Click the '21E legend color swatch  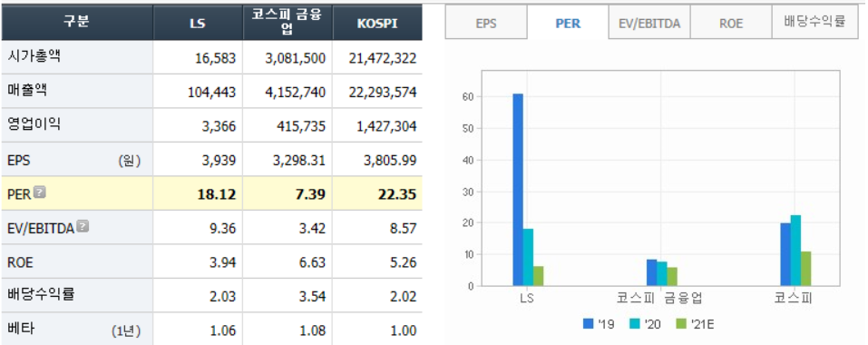tap(681, 323)
